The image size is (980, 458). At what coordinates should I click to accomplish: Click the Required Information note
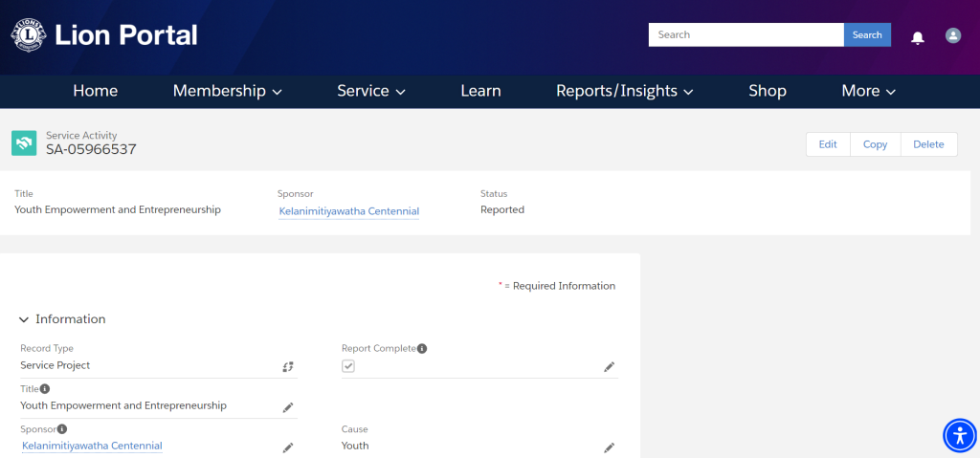(557, 286)
